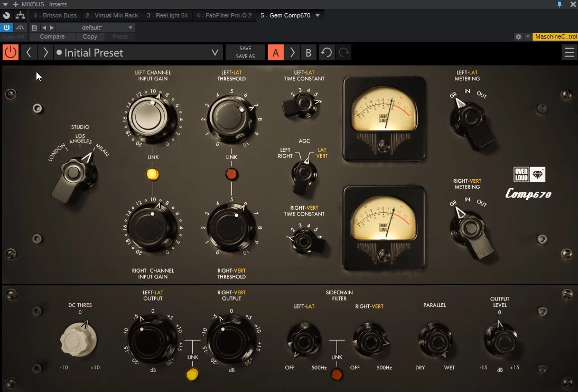Image resolution: width=578 pixels, height=392 pixels.
Task: Expand the arrow beside the gear icon
Action: 527,36
